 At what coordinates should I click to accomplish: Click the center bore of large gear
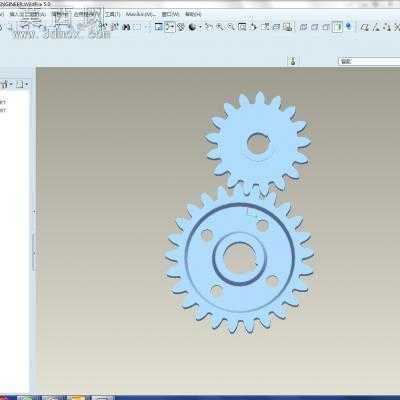click(239, 259)
